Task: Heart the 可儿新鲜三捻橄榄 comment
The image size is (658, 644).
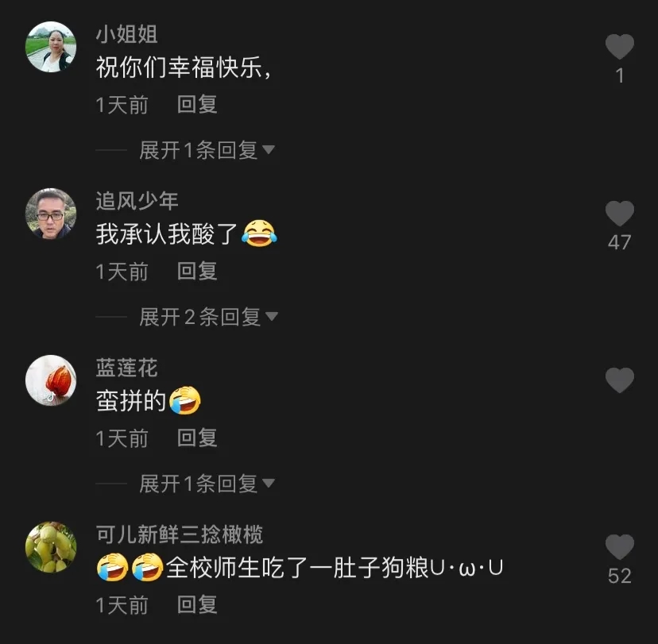Action: tap(619, 547)
